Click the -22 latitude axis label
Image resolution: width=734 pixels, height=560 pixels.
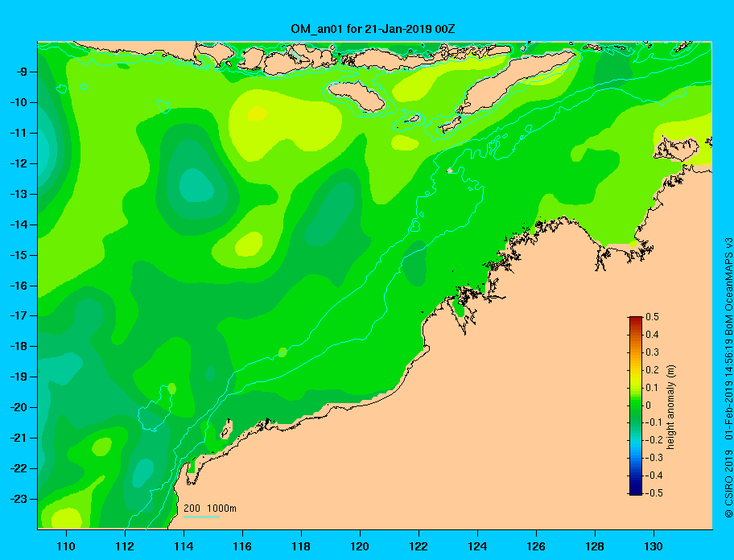coord(19,468)
